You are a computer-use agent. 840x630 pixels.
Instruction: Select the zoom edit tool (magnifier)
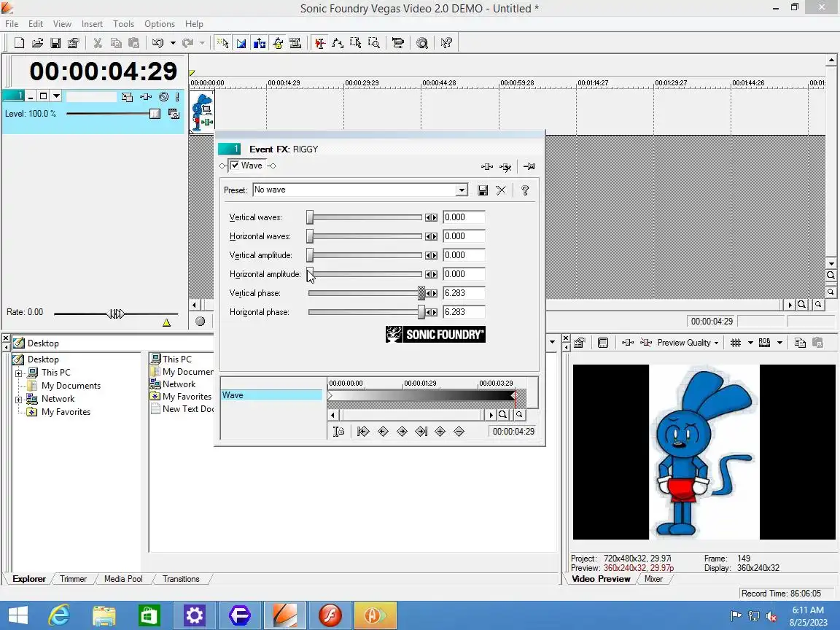(374, 43)
